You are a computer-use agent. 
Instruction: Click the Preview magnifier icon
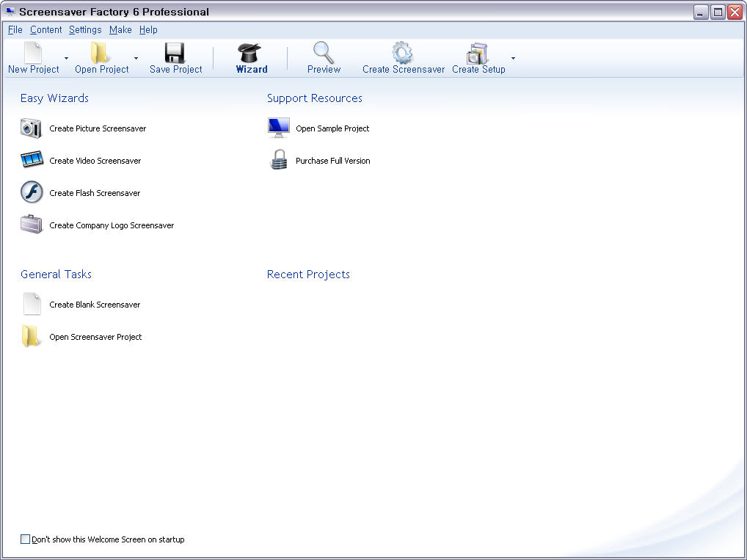(x=324, y=52)
